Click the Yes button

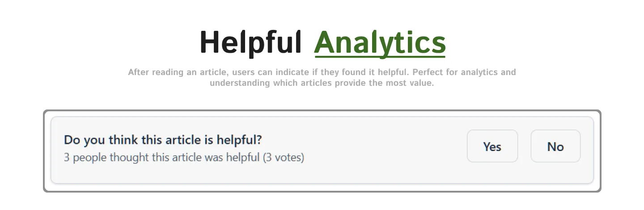tap(492, 146)
